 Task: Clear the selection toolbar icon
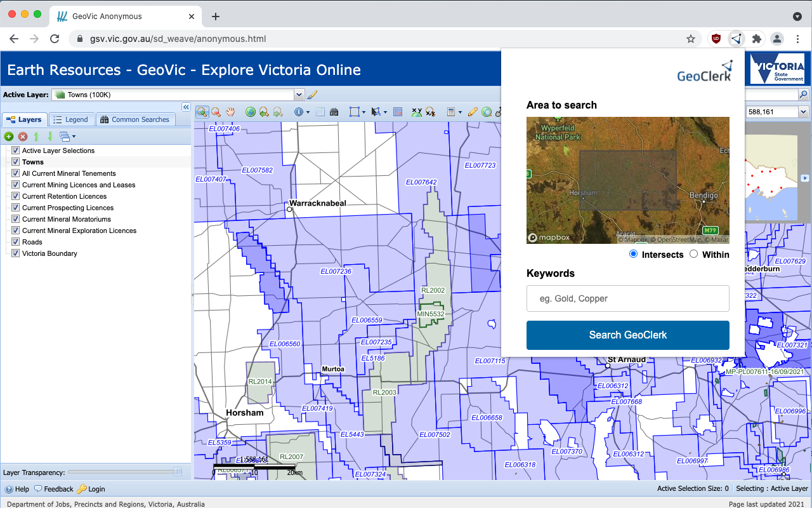click(398, 112)
